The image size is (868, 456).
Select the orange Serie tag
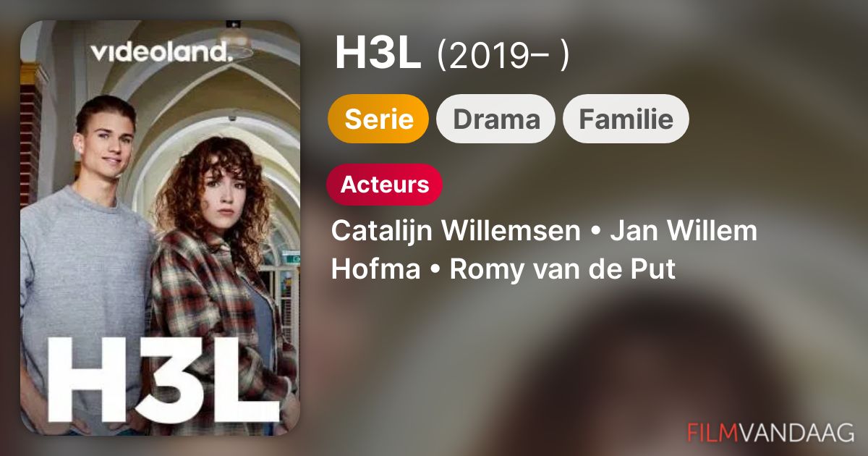[x=378, y=119]
